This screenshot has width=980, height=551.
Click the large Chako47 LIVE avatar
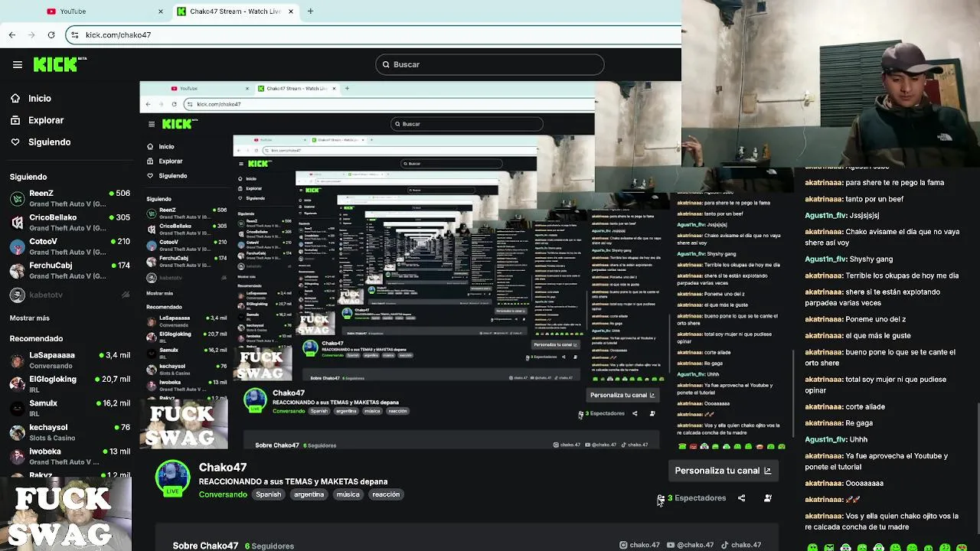(x=173, y=479)
